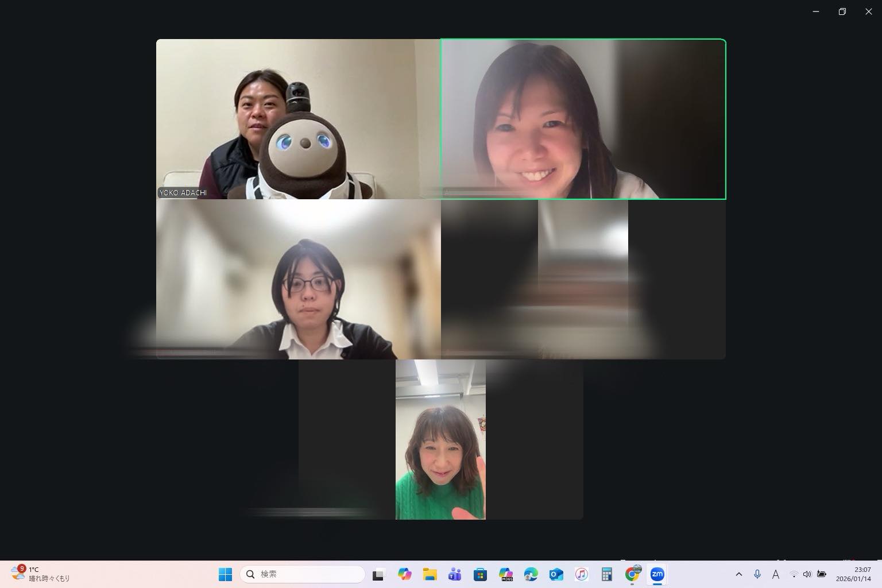Screen dimensions: 882x588
Task: Select the YOKO ADACHI video tile
Action: pos(298,119)
